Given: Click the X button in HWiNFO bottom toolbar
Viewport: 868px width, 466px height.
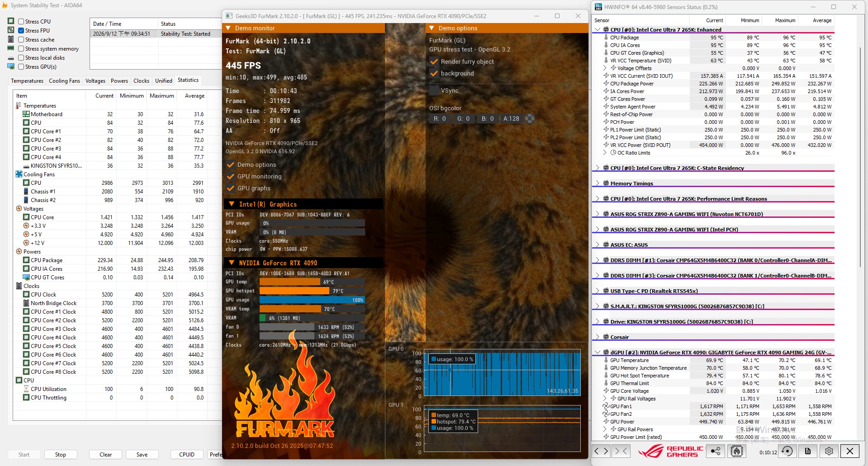Looking at the screenshot, I should coord(850,451).
